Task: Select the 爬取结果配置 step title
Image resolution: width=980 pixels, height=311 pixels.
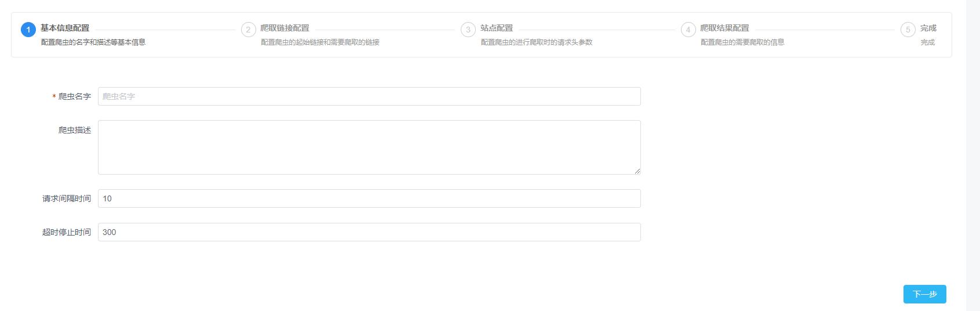Action: click(x=724, y=28)
